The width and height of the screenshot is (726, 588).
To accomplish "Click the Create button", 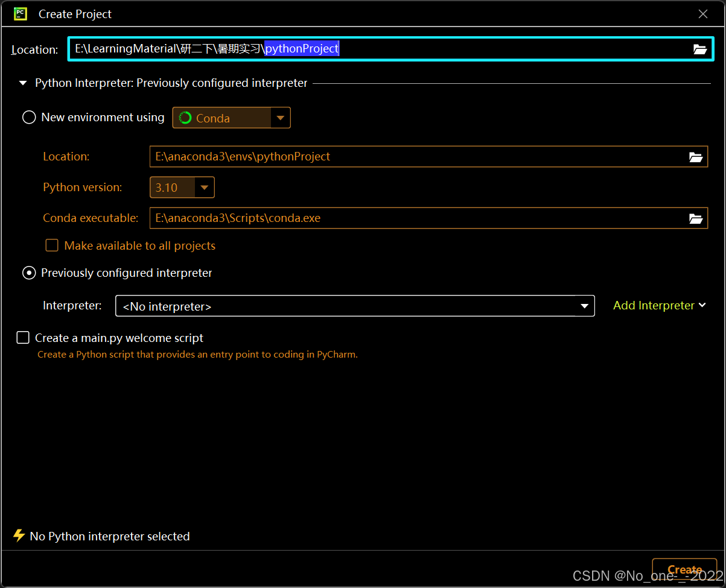I will coord(684,569).
